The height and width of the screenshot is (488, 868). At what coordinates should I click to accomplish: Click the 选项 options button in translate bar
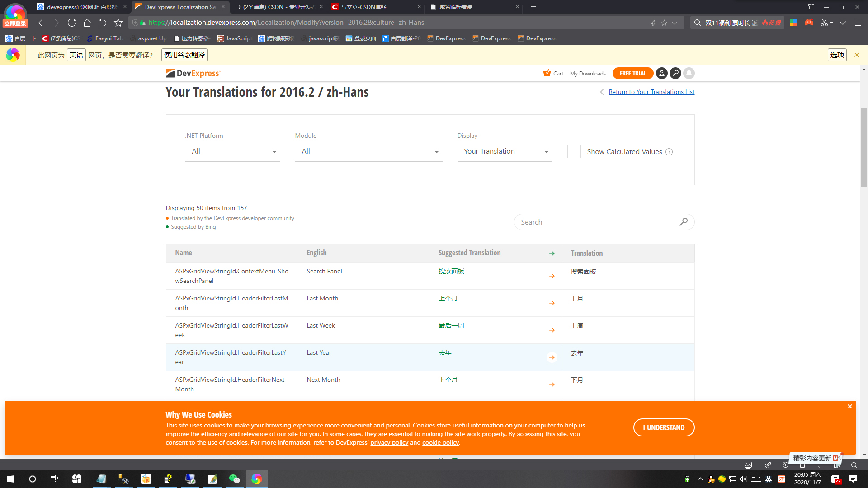click(x=837, y=55)
